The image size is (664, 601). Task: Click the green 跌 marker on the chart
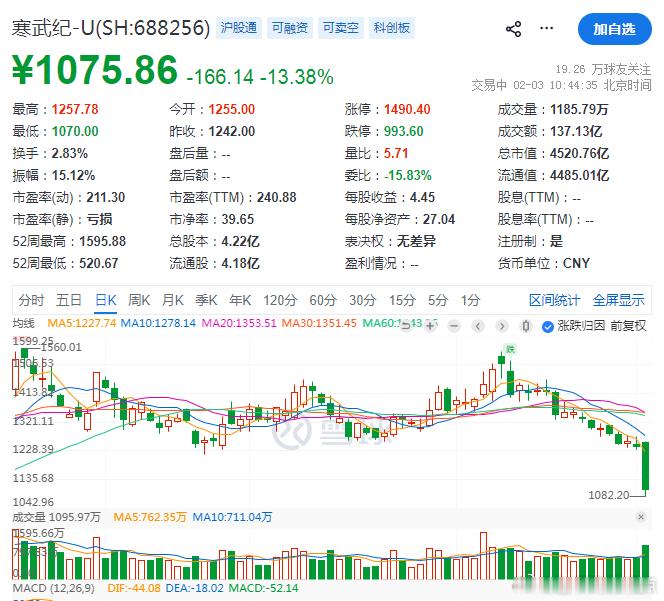[510, 349]
